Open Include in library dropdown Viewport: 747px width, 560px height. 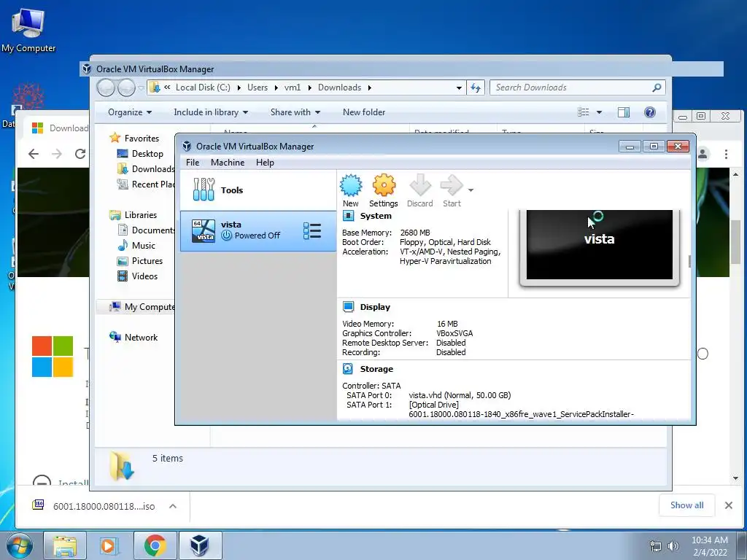211,112
